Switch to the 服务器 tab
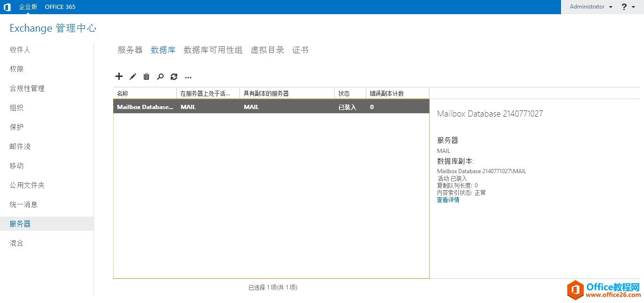Image resolution: width=644 pixels, height=303 pixels. (130, 50)
